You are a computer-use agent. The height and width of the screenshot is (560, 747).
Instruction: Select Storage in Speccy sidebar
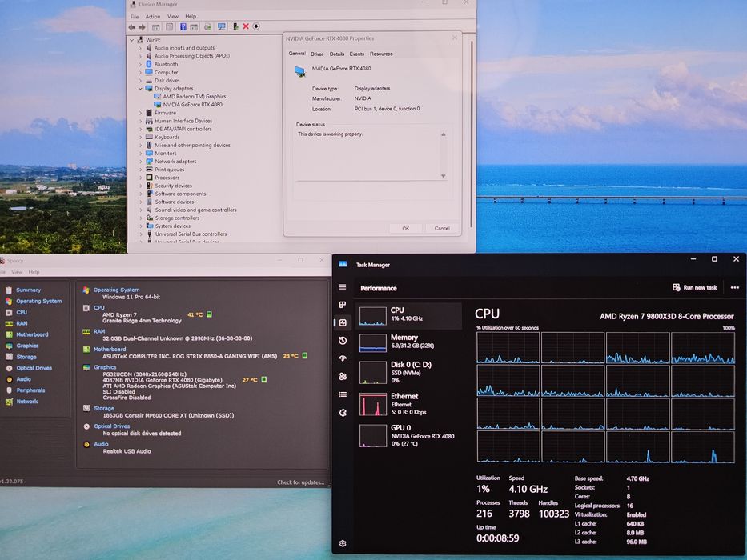coord(26,357)
